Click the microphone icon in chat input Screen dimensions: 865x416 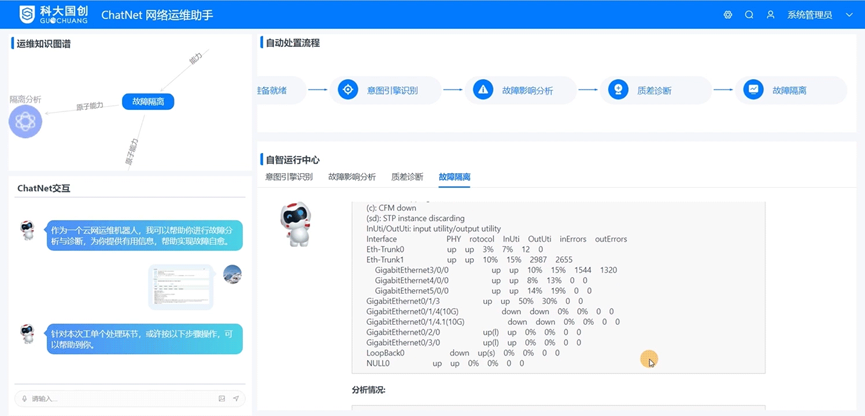coord(24,399)
